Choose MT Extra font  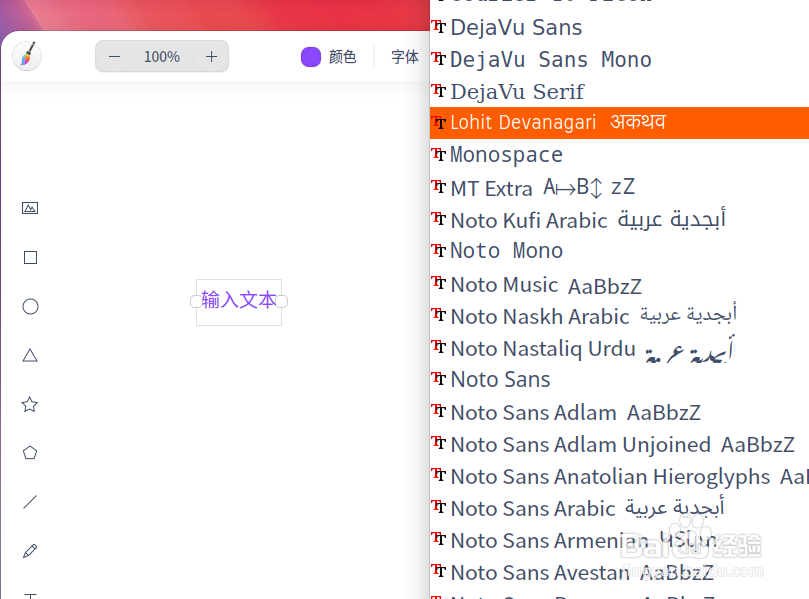point(619,188)
